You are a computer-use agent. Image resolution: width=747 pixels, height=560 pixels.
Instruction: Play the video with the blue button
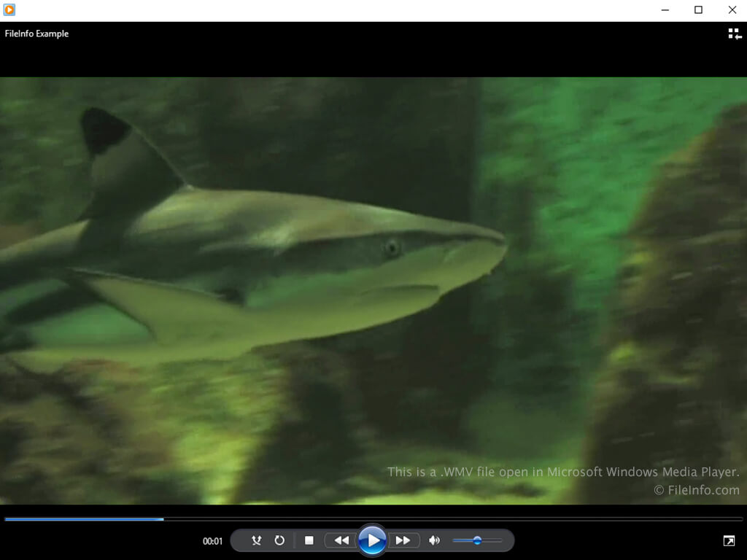(x=372, y=540)
